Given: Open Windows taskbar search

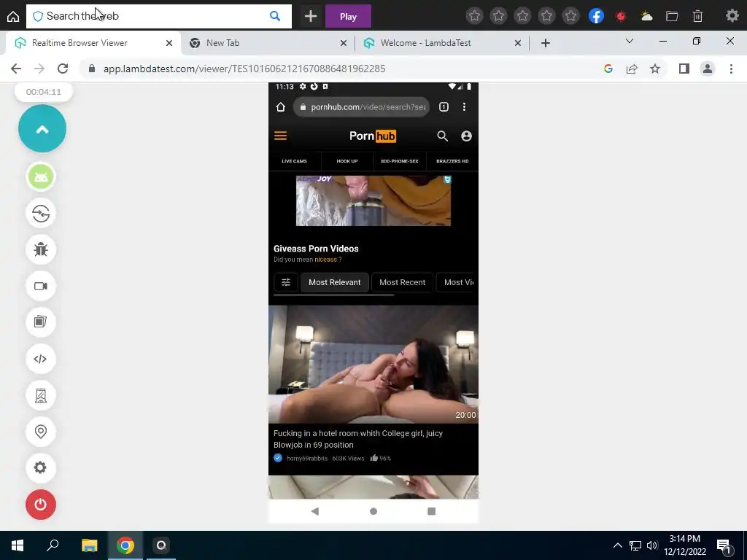Looking at the screenshot, I should pos(53,545).
